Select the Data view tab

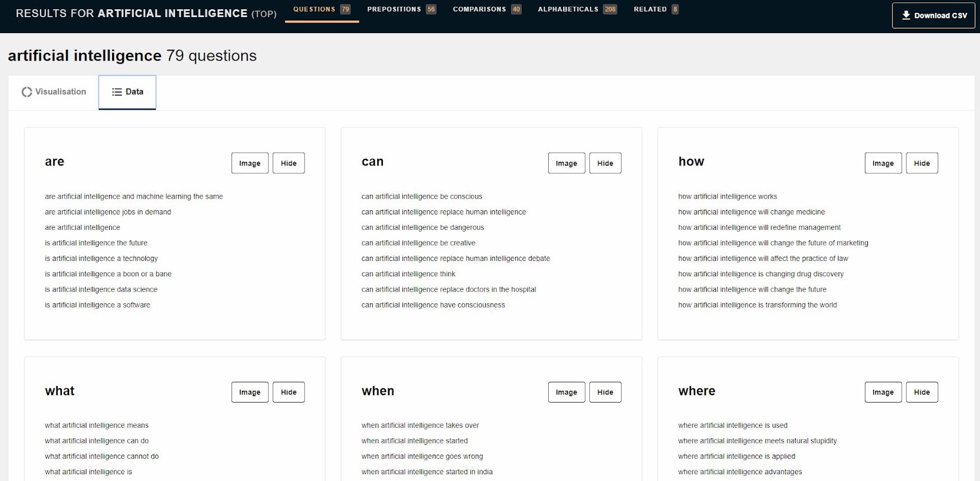(127, 92)
